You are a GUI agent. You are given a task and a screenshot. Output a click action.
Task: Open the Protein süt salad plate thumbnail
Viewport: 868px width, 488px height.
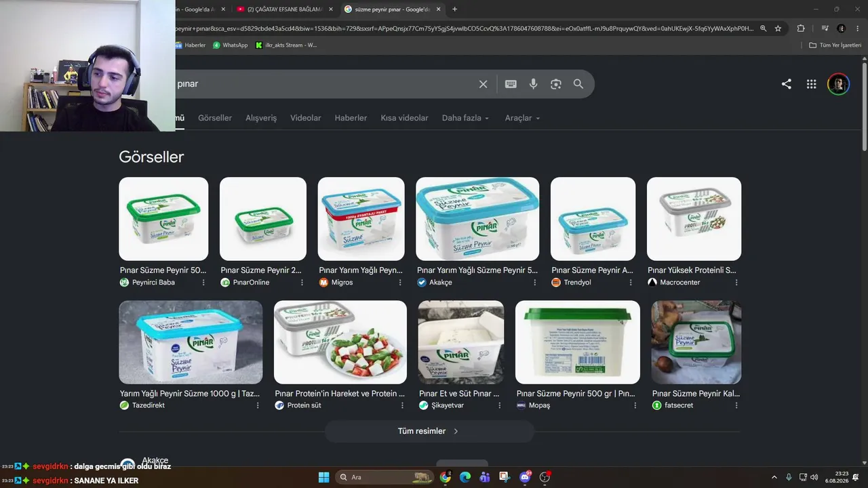click(x=340, y=342)
